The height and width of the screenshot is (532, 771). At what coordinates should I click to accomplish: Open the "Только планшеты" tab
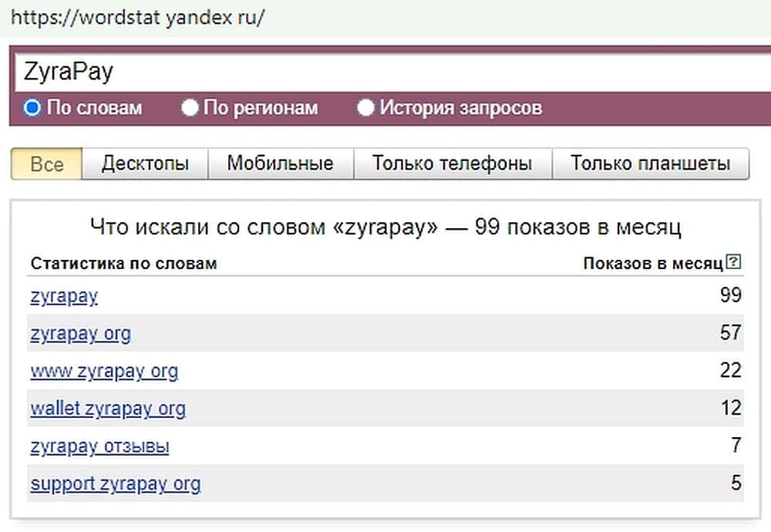click(650, 164)
